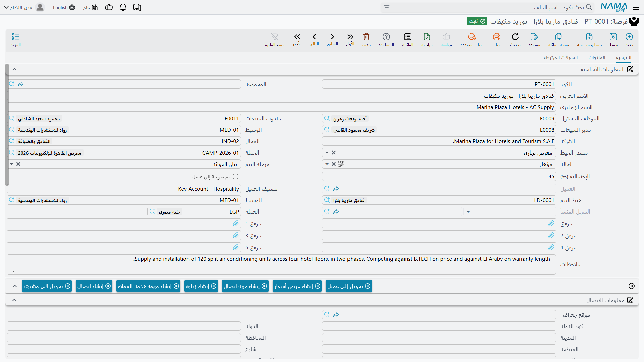Toggle the تم تحويله إلي عميل checkbox
Screen dimensions: 644x362
(x=236, y=177)
